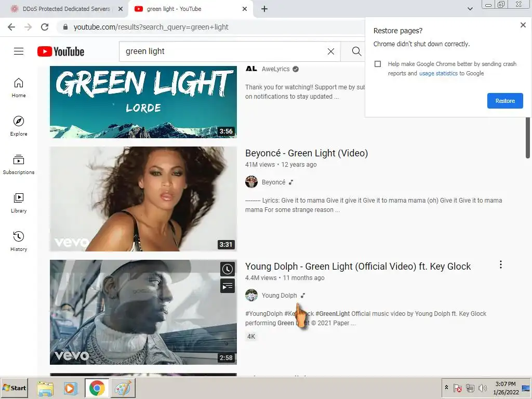Click in the YouTube search input field
The height and width of the screenshot is (399, 532).
click(x=224, y=51)
